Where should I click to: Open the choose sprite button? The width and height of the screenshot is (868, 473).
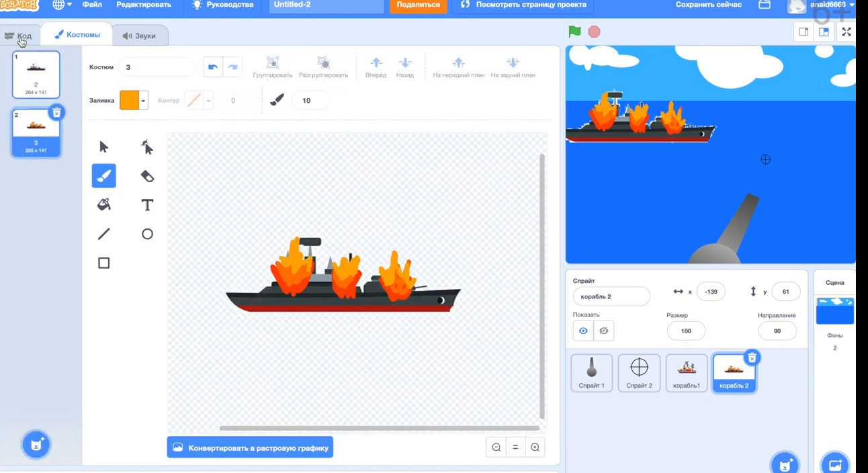pos(784,464)
